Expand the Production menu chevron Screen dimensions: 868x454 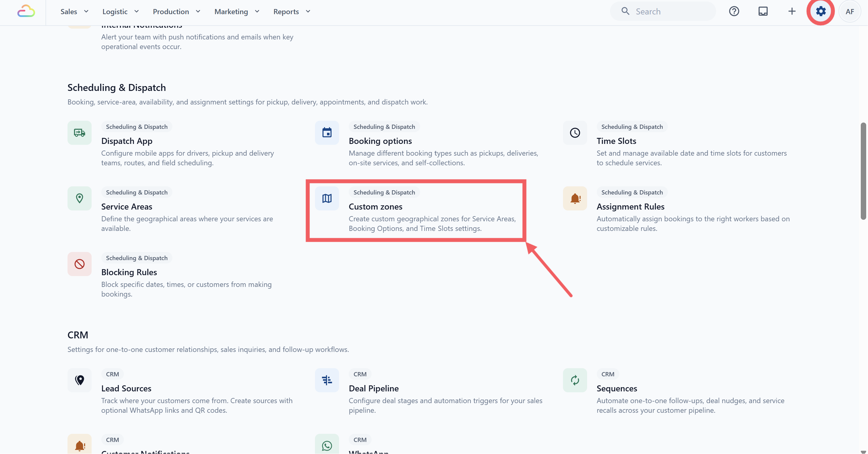point(198,11)
